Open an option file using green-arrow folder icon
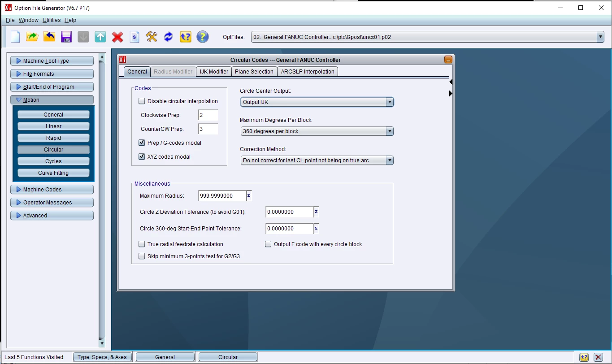 [x=32, y=37]
